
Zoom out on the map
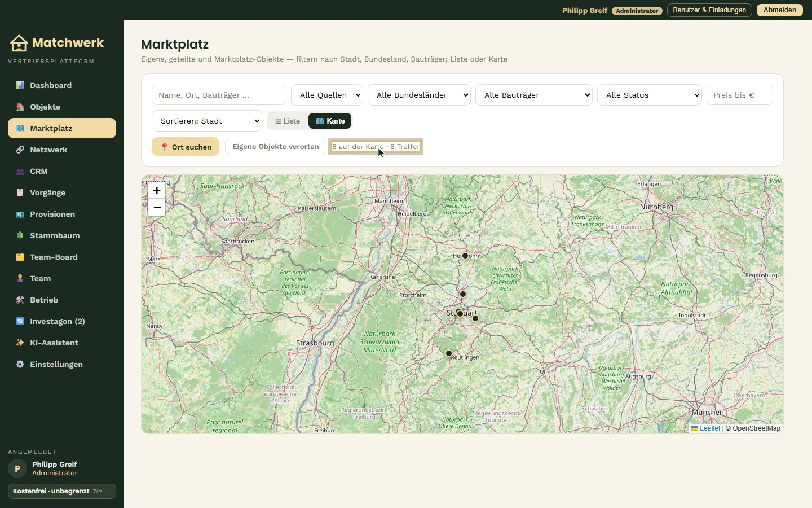click(x=157, y=207)
